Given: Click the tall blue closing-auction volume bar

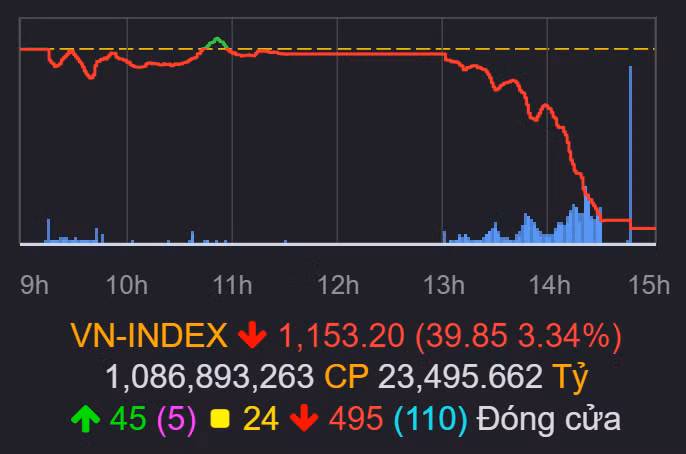Looking at the screenshot, I should coord(630,154).
